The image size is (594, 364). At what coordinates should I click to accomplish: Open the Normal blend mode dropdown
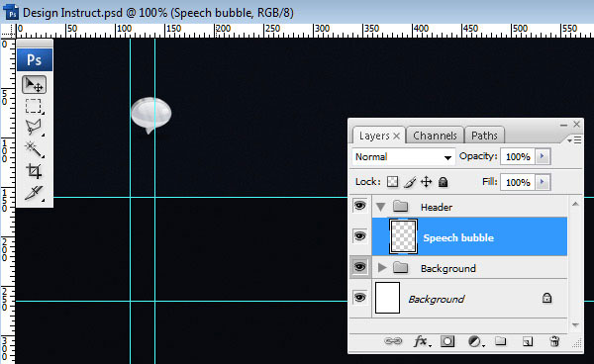404,156
